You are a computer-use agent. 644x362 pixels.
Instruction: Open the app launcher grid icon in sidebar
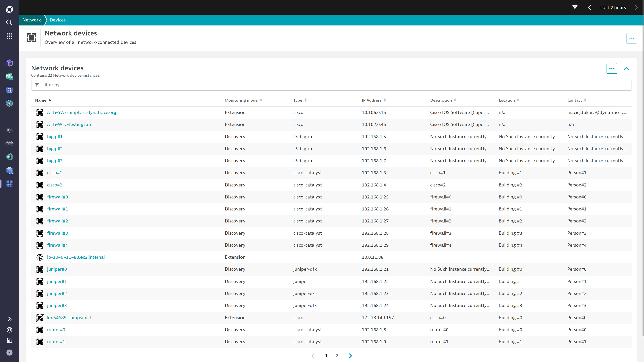9,36
